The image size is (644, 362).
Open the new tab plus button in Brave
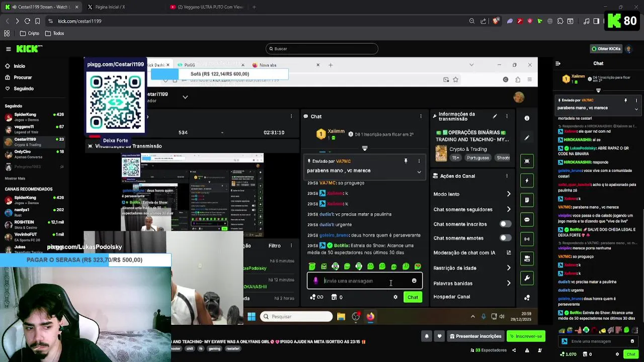[254, 7]
